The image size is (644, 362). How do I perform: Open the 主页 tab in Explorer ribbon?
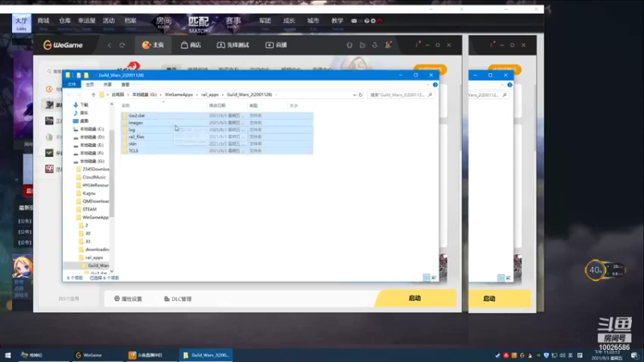89,84
